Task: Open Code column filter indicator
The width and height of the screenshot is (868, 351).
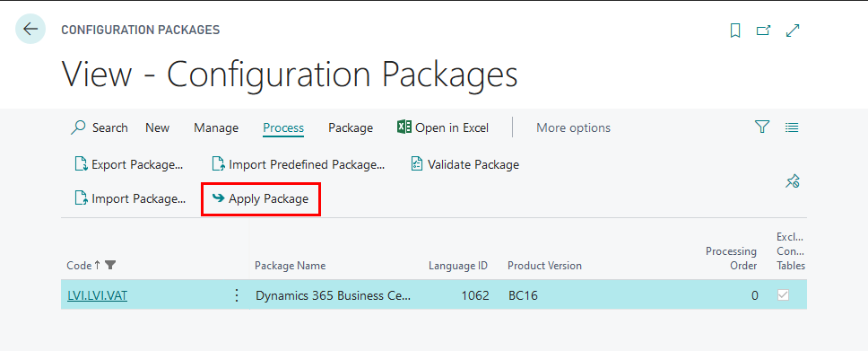Action: (x=110, y=265)
